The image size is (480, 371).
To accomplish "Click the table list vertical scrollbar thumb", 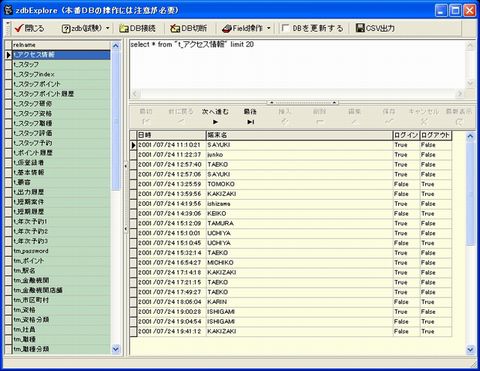I will pyautogui.click(x=116, y=120).
